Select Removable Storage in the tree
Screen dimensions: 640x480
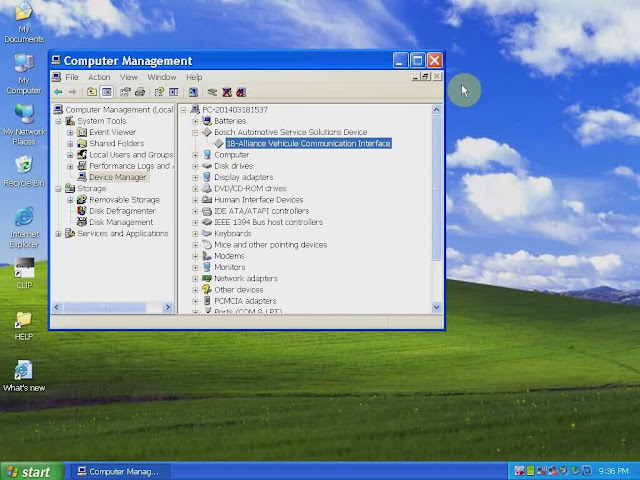pos(124,200)
